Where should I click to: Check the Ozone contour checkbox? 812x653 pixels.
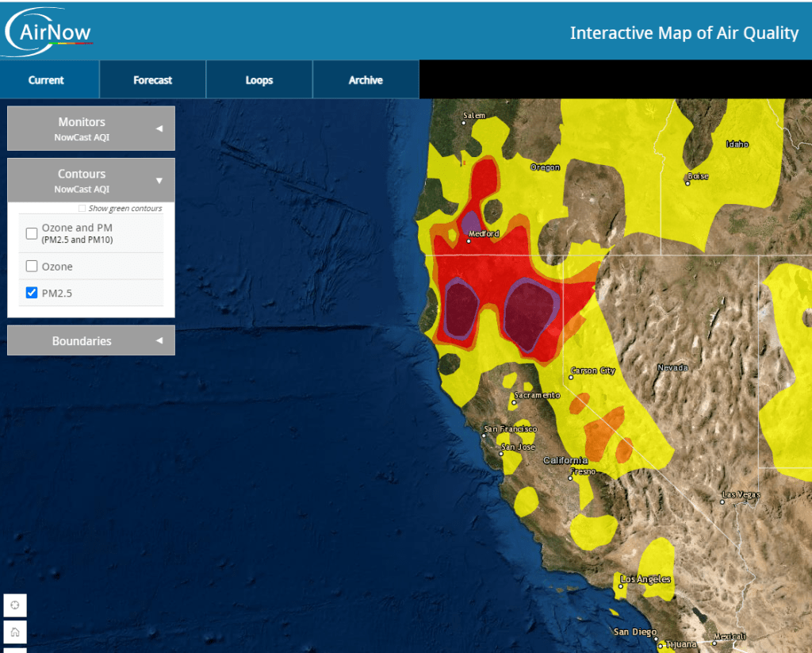(32, 267)
